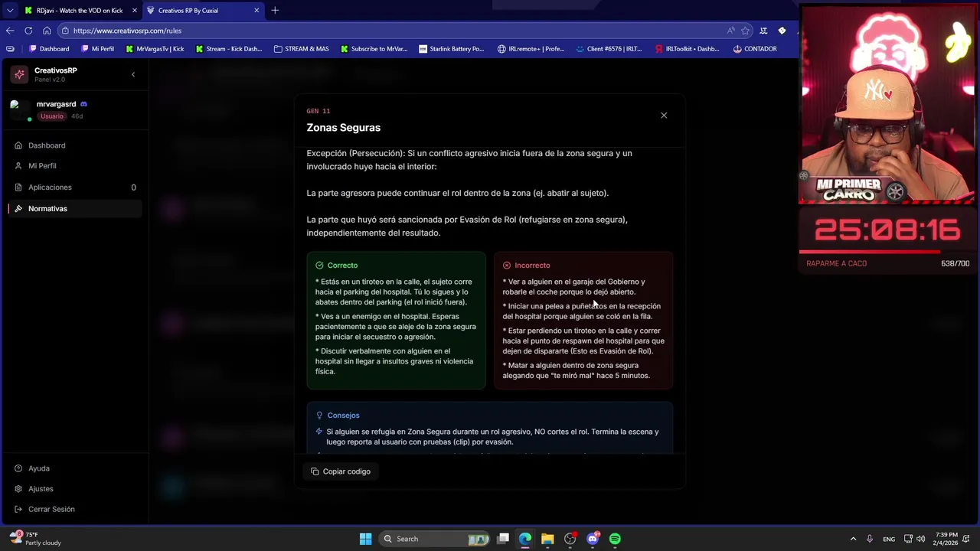Open the Subscribe to MrVar bookmark
980x551 pixels.
pyautogui.click(x=374, y=49)
